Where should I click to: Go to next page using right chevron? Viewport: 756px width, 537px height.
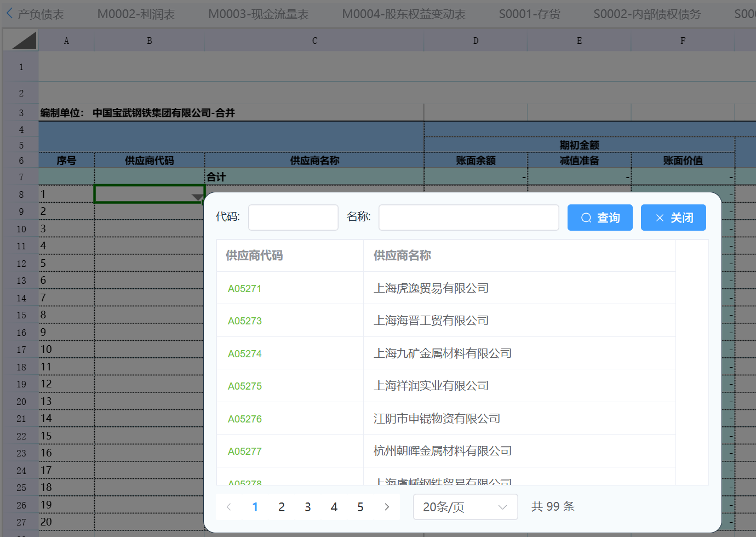(387, 507)
